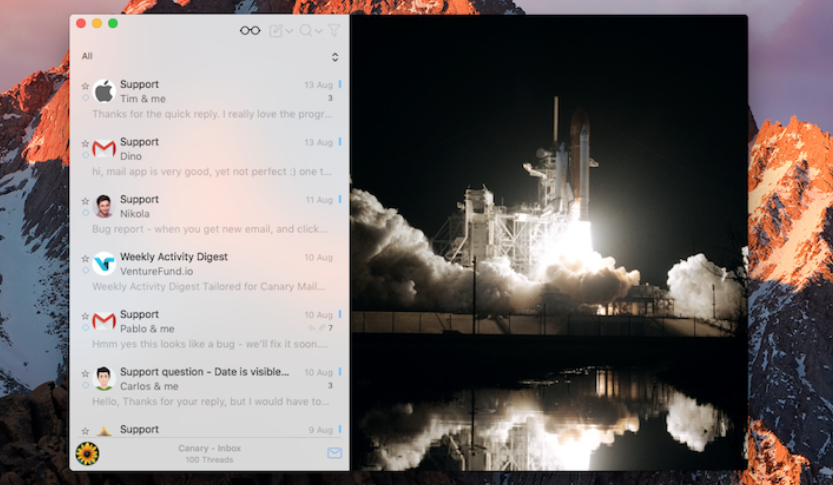Open 'Support question – Date is visible...' subject
833x485 pixels.
[x=205, y=372]
